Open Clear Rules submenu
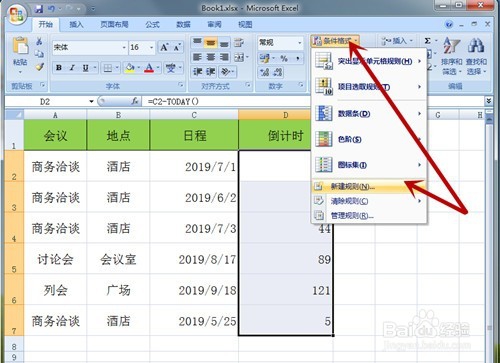Viewport: 500px width, 363px height. 369,201
